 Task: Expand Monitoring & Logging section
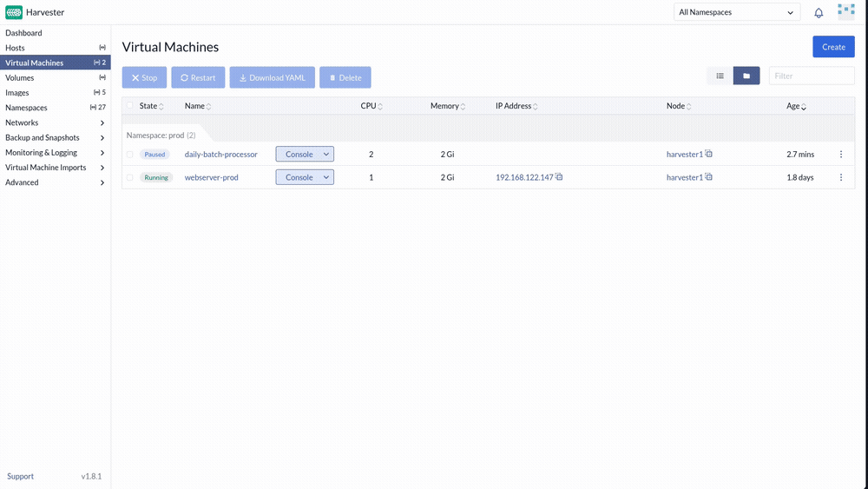click(x=55, y=152)
